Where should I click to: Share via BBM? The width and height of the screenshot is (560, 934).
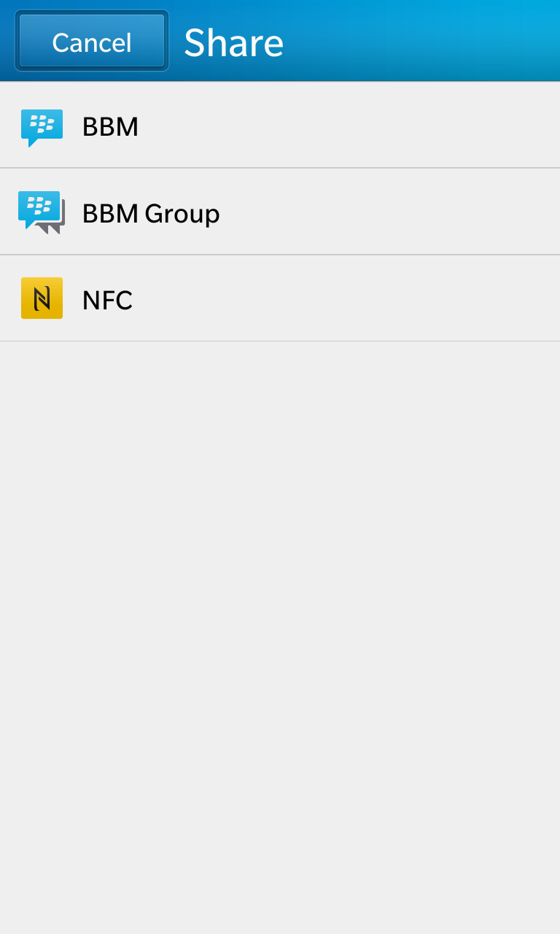tap(280, 126)
